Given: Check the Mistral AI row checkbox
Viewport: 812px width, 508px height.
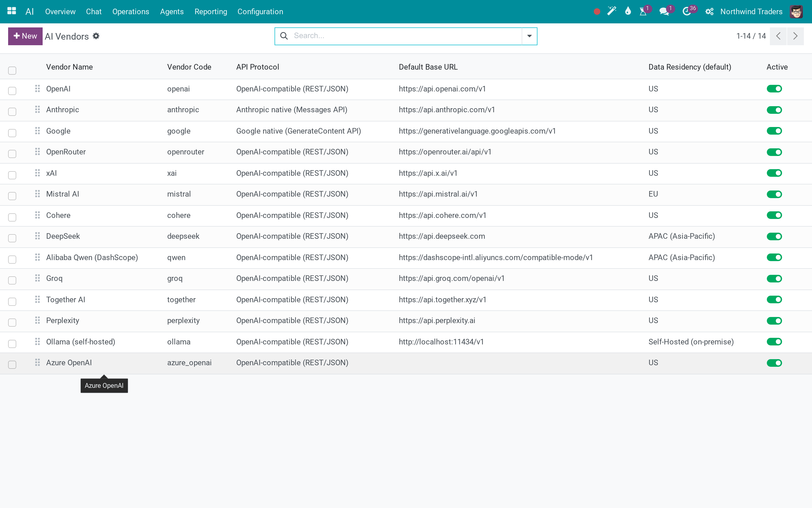Looking at the screenshot, I should pos(12,196).
